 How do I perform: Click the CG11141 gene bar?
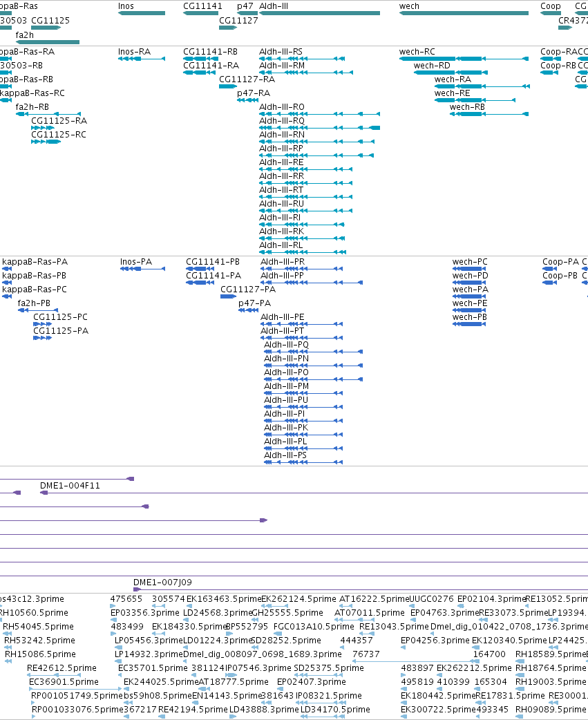pos(200,13)
